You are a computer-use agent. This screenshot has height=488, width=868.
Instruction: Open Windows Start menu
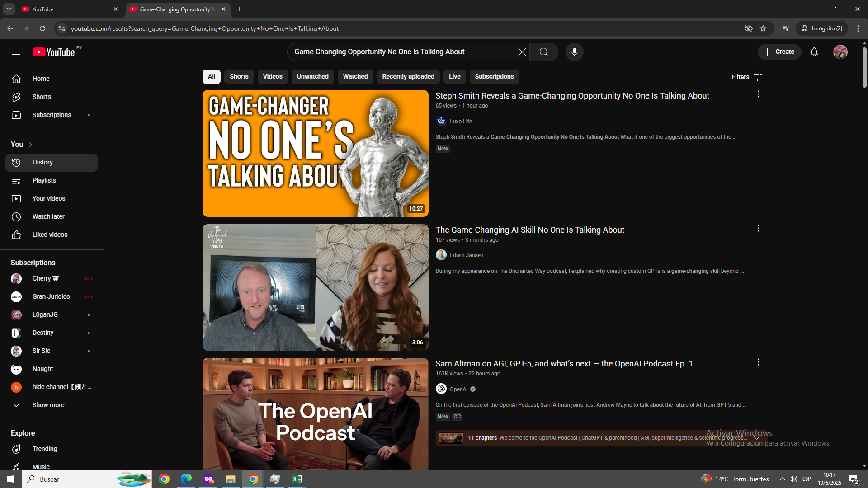(x=11, y=479)
